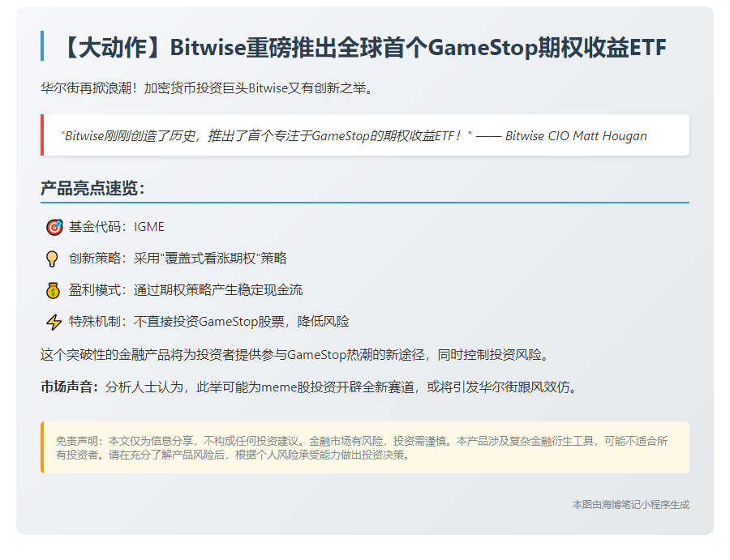Click the Matt Hougan quote block
The width and height of the screenshot is (730, 560).
pos(365,135)
